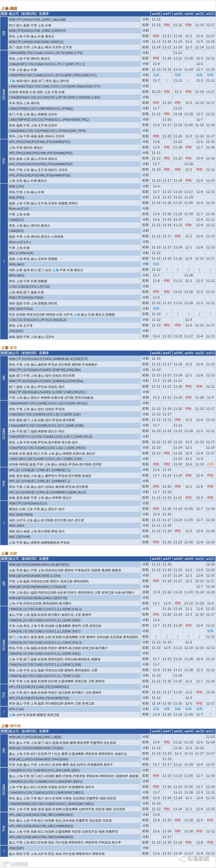The width and height of the screenshot is (216, 868).
Task: Click CMA(MANB)COSCO(AWE2)OOCL(ECX2)EMC(NUE2) service name
Action: point(48,403)
